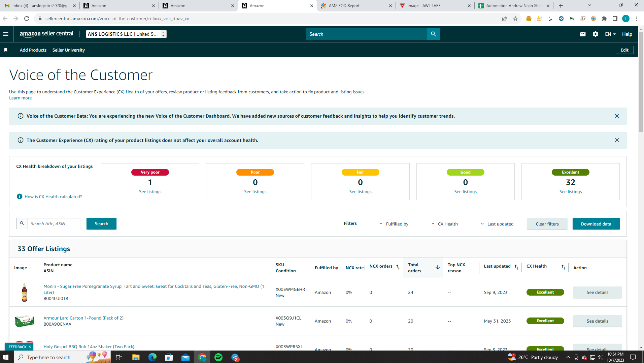See listings under Fair
Viewport: 644px width, 363px height.
click(x=360, y=191)
